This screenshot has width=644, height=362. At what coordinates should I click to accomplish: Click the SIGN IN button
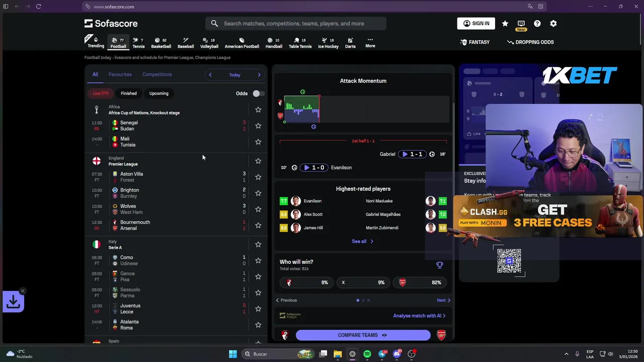pos(476,24)
